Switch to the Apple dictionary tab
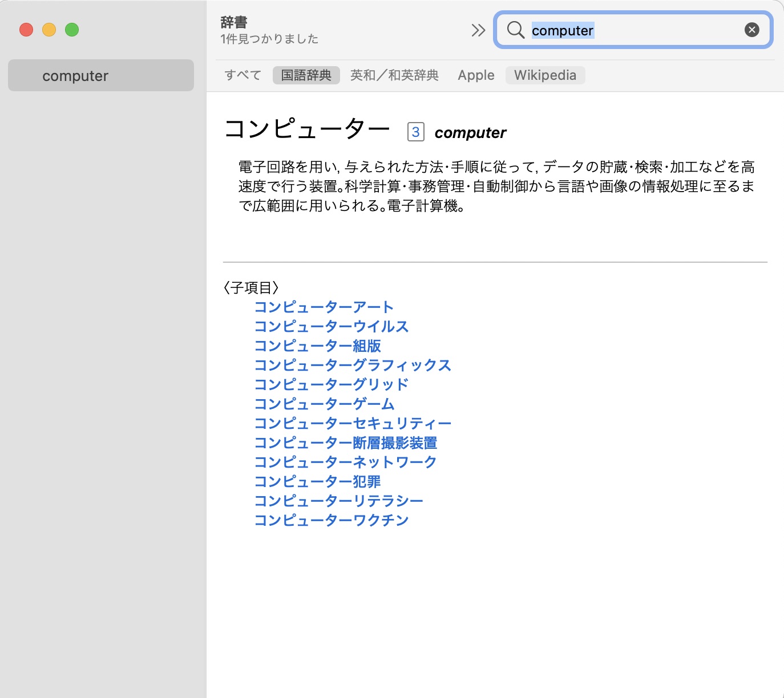 pos(476,75)
